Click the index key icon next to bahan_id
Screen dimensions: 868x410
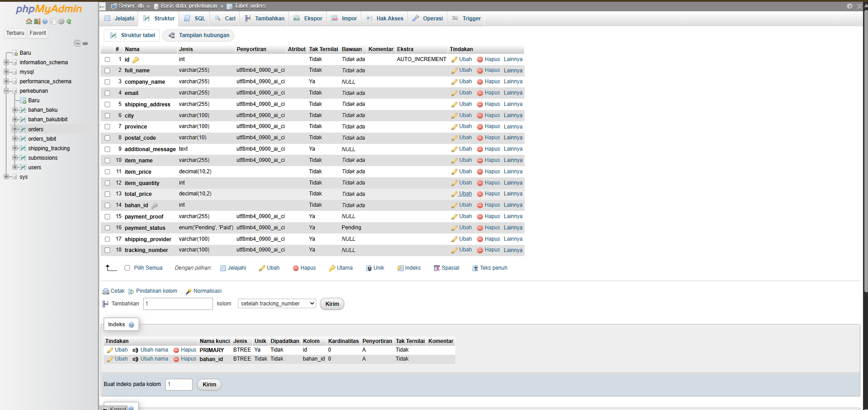click(x=154, y=205)
